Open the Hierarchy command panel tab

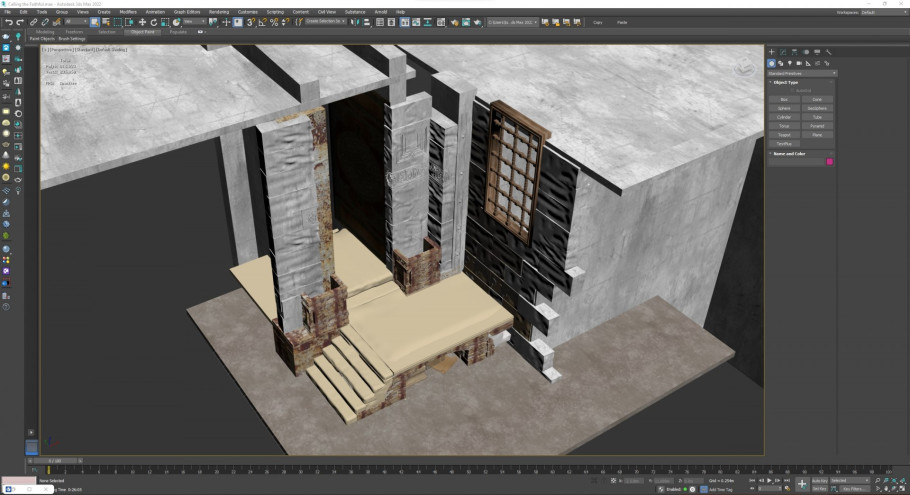tap(795, 52)
